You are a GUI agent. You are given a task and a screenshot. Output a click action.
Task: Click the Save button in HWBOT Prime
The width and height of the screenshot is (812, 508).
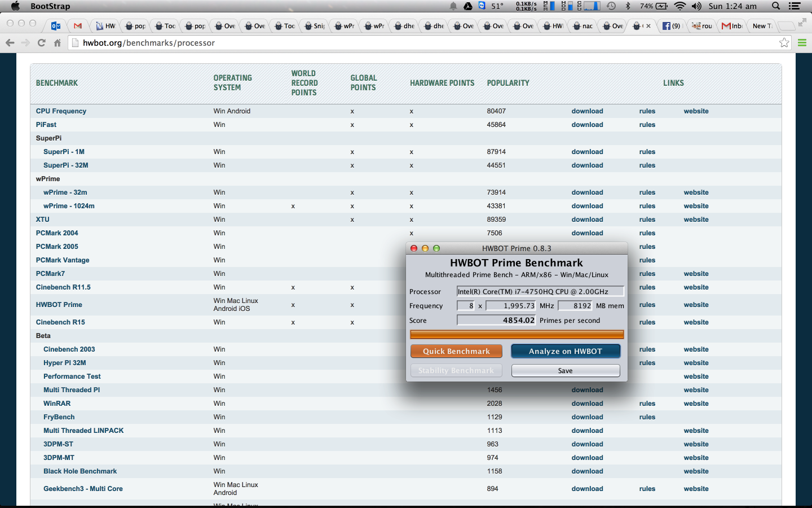point(566,371)
